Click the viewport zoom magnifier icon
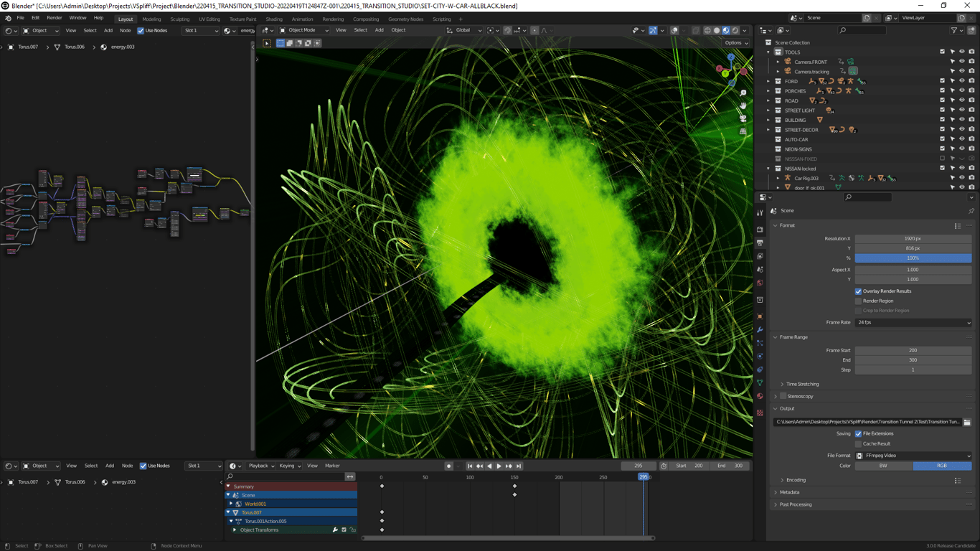Screen dimensions: 980x551 click(x=743, y=93)
